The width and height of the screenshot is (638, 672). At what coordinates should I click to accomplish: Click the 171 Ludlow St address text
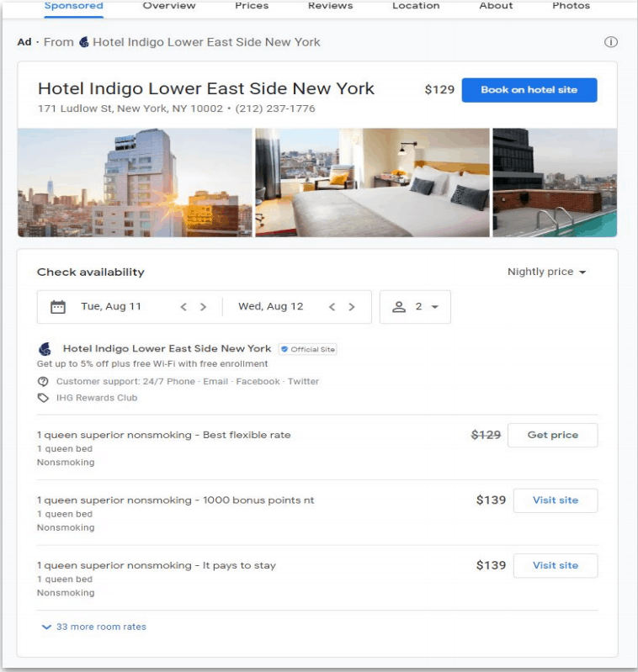[130, 108]
